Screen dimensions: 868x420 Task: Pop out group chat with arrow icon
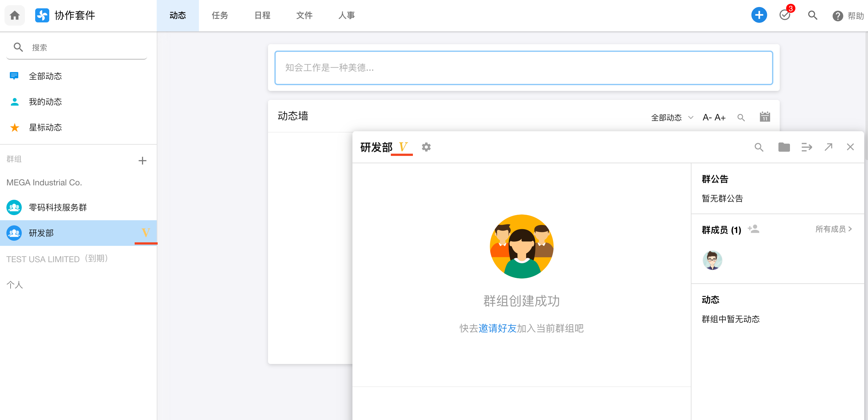coord(829,147)
